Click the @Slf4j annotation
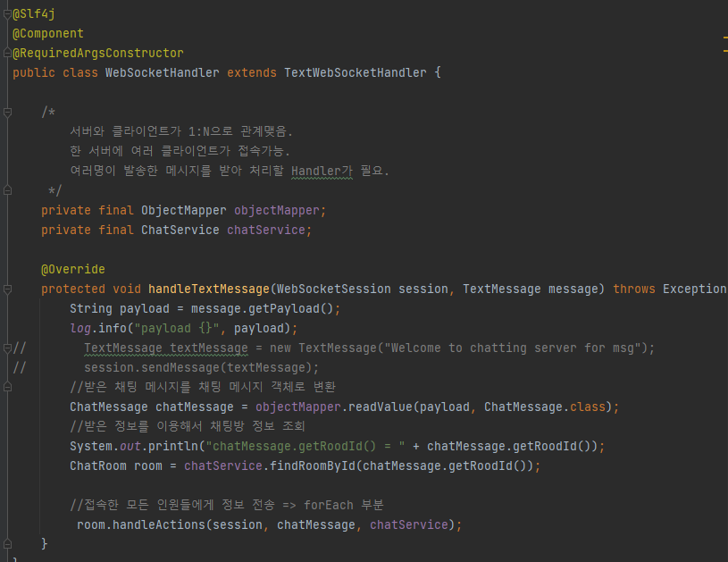 [x=33, y=14]
